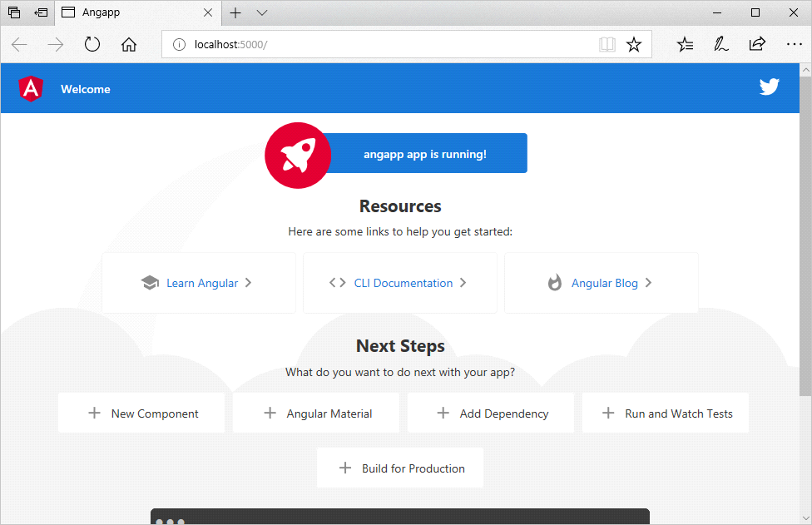Switch to the Angapp browser tab

pos(133,12)
